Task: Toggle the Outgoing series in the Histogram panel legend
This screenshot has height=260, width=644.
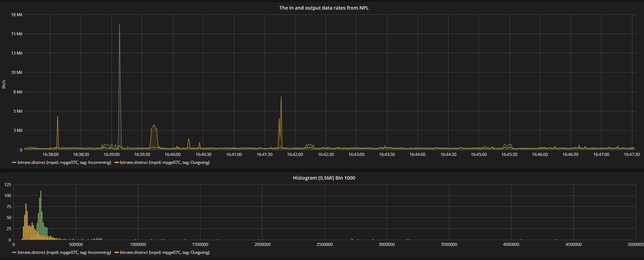Action: (x=165, y=252)
